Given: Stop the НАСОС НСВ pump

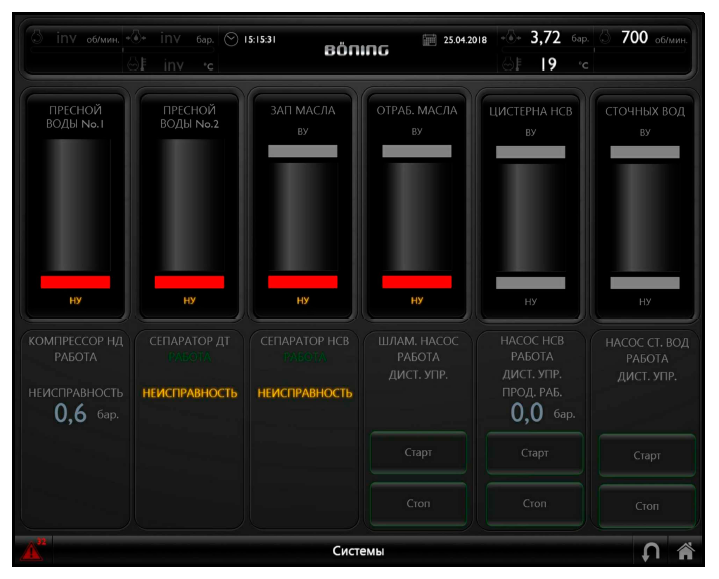Looking at the screenshot, I should click(534, 504).
